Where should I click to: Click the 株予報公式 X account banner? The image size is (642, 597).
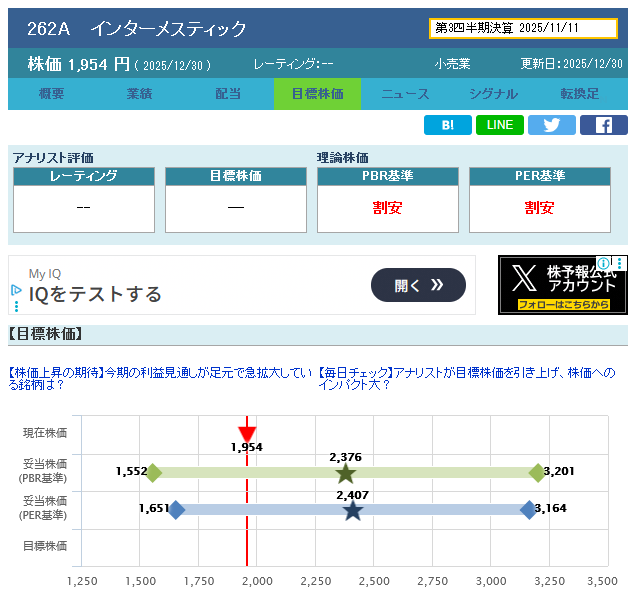coord(562,285)
